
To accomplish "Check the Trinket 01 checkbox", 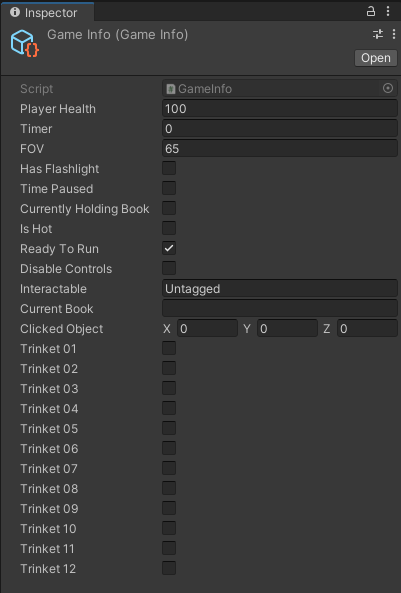I will point(169,348).
